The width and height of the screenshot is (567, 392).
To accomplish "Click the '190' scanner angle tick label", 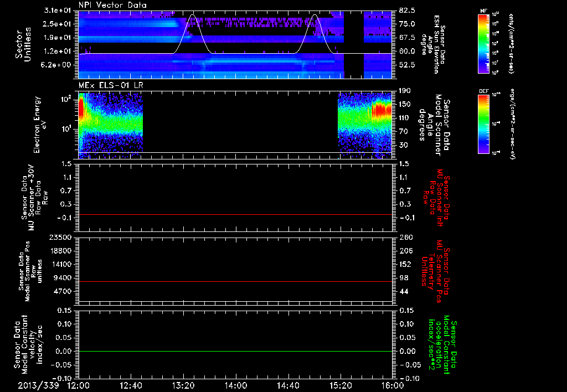I will (x=406, y=91).
